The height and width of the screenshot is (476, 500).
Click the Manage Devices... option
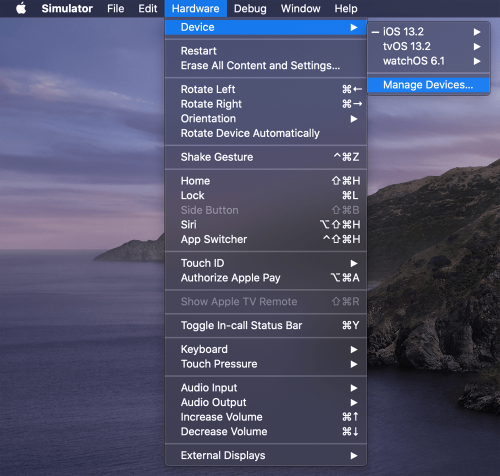pyautogui.click(x=428, y=85)
